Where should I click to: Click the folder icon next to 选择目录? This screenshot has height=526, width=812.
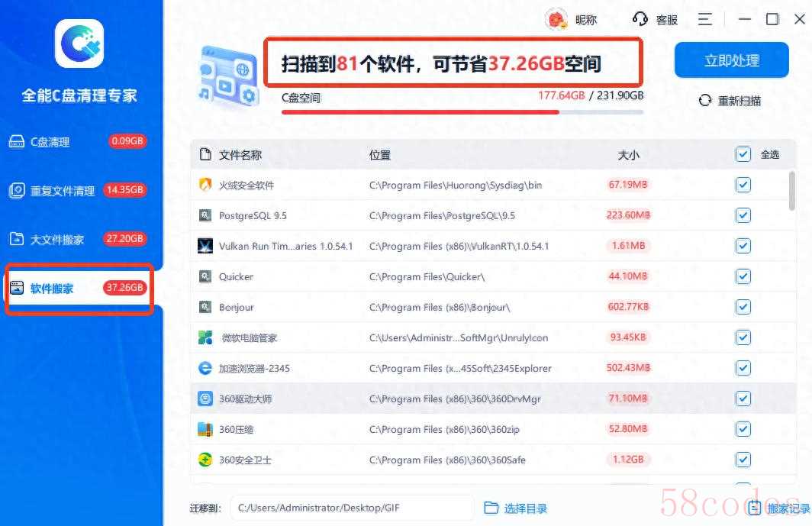pyautogui.click(x=491, y=508)
